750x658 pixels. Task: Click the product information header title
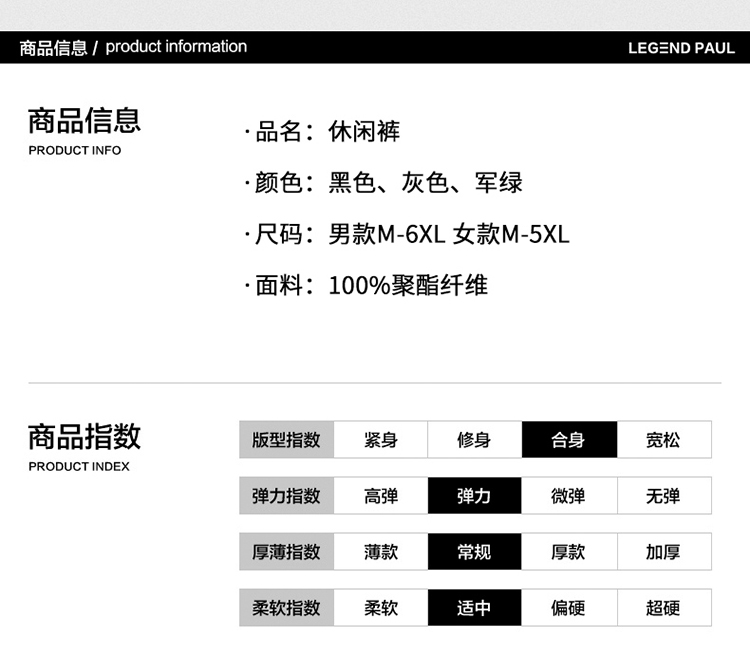(133, 47)
